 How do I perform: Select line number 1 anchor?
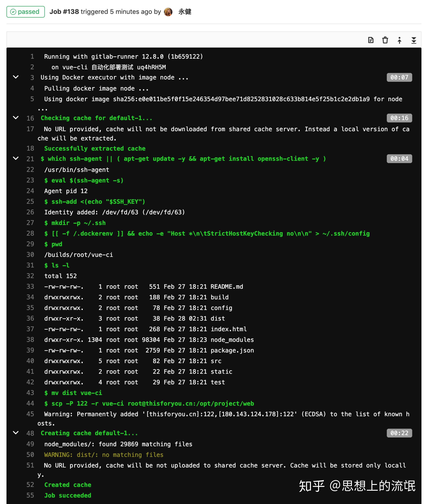[32, 56]
